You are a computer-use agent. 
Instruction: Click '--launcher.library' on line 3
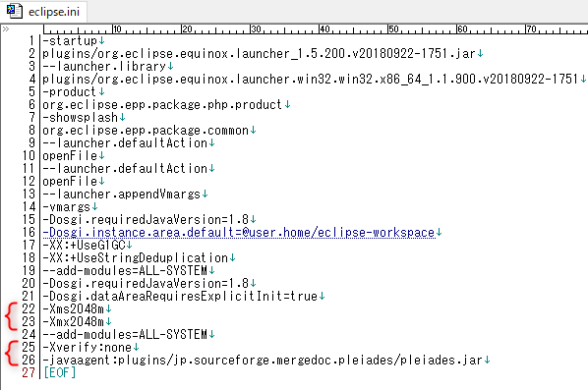[x=104, y=67]
